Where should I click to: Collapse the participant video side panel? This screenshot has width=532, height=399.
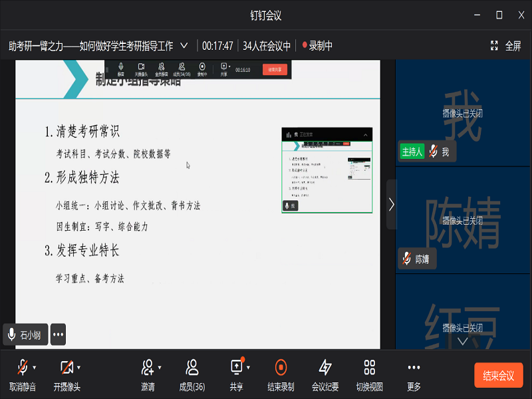coord(391,204)
